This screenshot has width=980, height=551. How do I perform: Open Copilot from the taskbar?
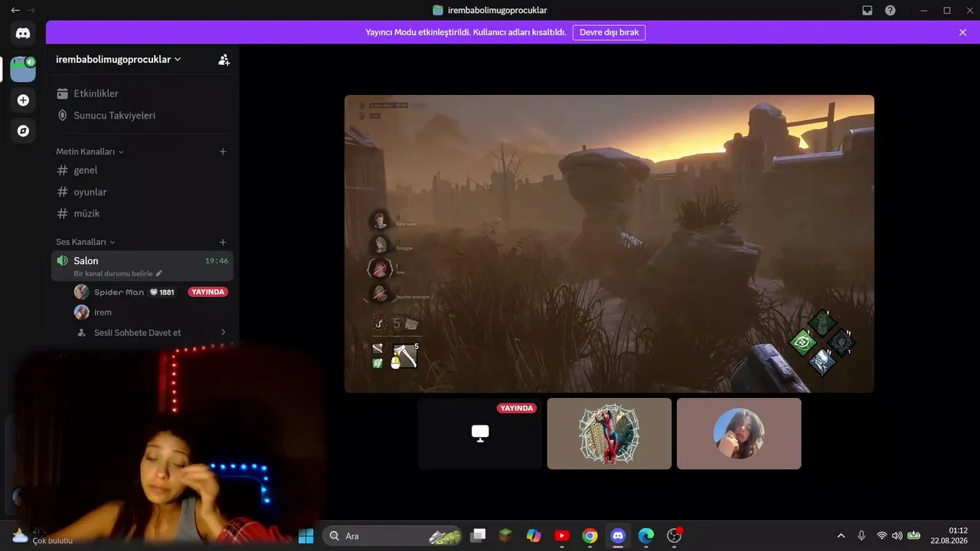click(x=534, y=536)
